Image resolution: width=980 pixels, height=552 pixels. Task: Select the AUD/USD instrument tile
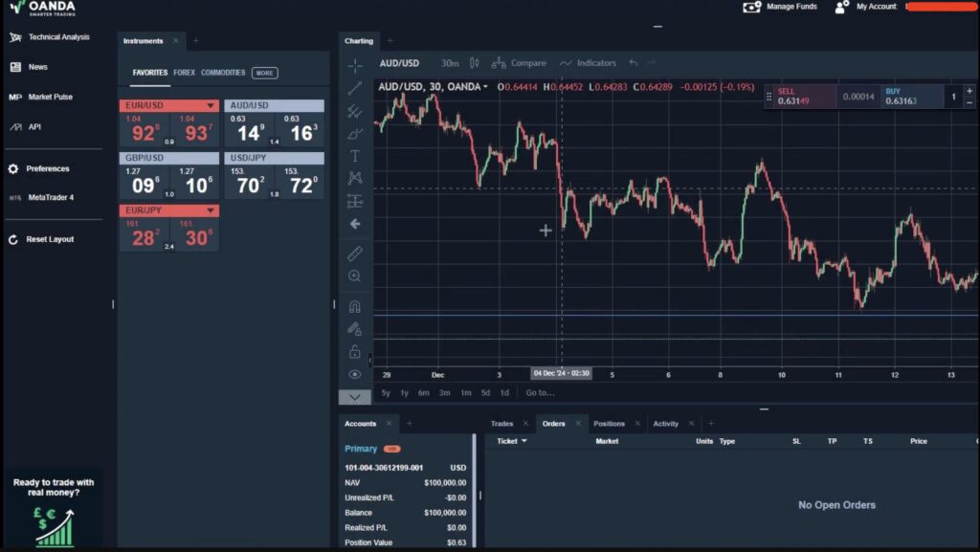tap(275, 123)
